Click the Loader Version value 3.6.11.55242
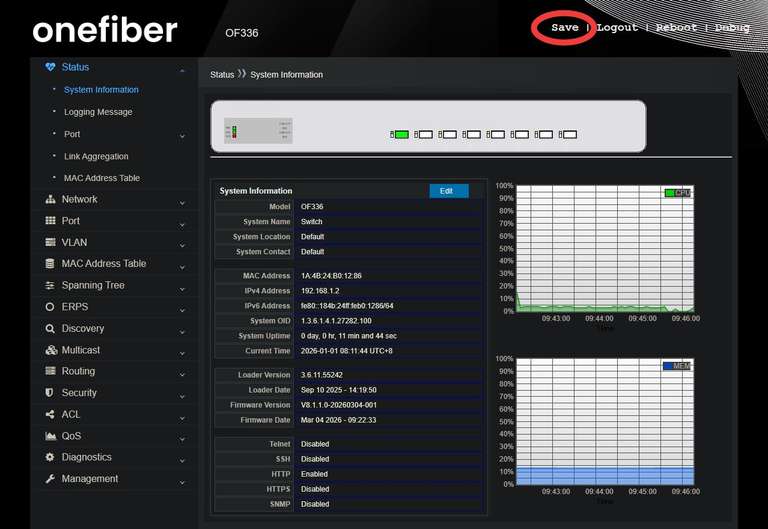Screen dimensions: 768x529 [x=322, y=375]
